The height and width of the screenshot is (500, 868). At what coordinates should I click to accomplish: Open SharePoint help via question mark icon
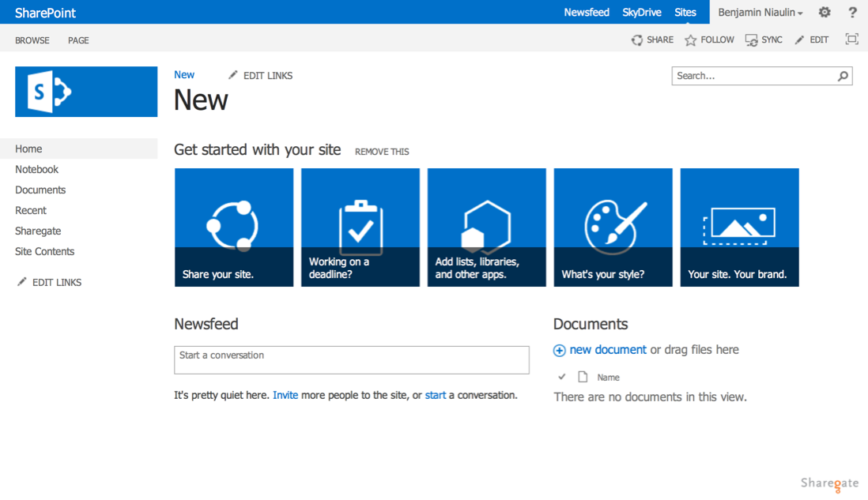tap(852, 12)
